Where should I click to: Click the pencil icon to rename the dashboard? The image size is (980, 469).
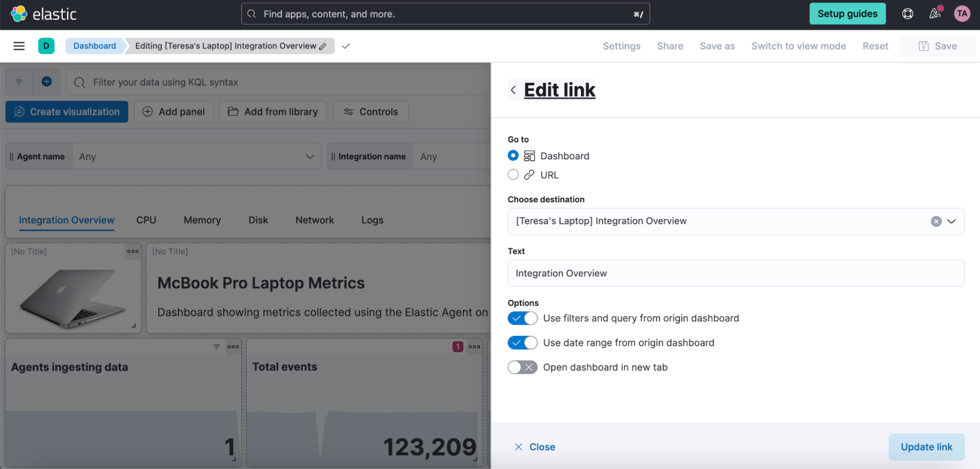[323, 46]
